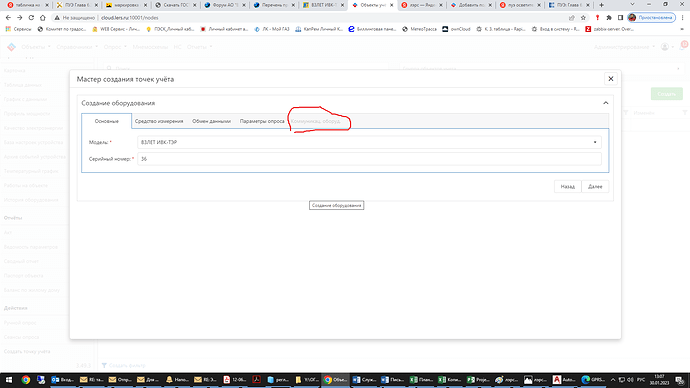Collapse the Создание оборудования section

pyautogui.click(x=606, y=103)
